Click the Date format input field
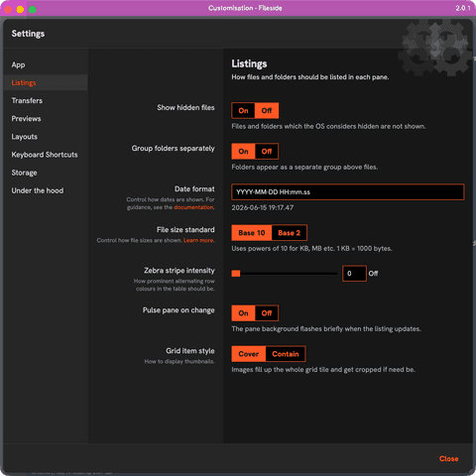Screen dimensions: 476x476 click(x=348, y=192)
